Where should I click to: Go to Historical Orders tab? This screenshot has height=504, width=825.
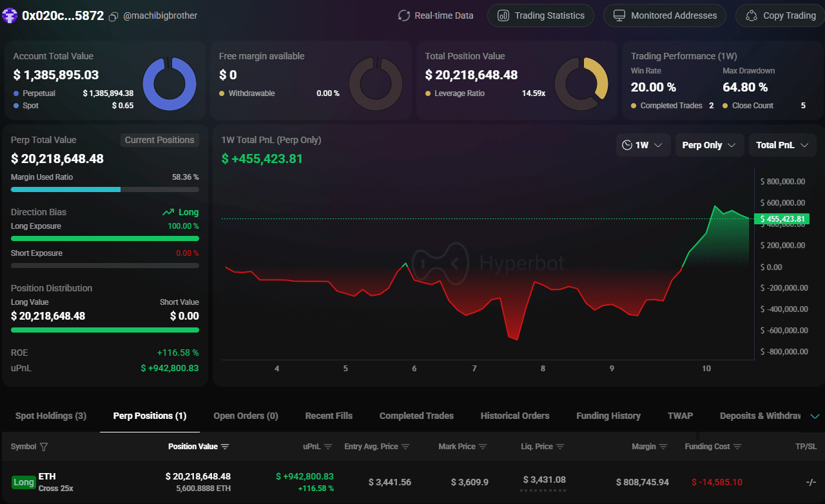pos(515,416)
